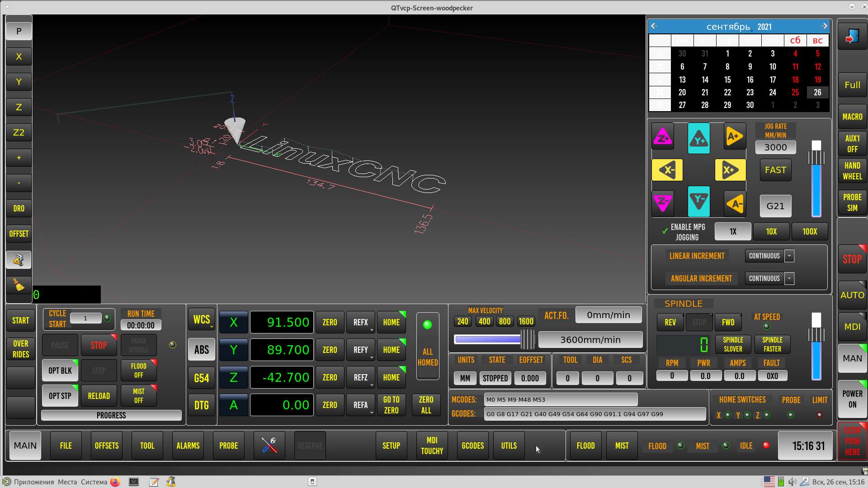This screenshot has height=488, width=868.
Task: Open the tools icon in bottom tab bar
Action: tap(269, 446)
